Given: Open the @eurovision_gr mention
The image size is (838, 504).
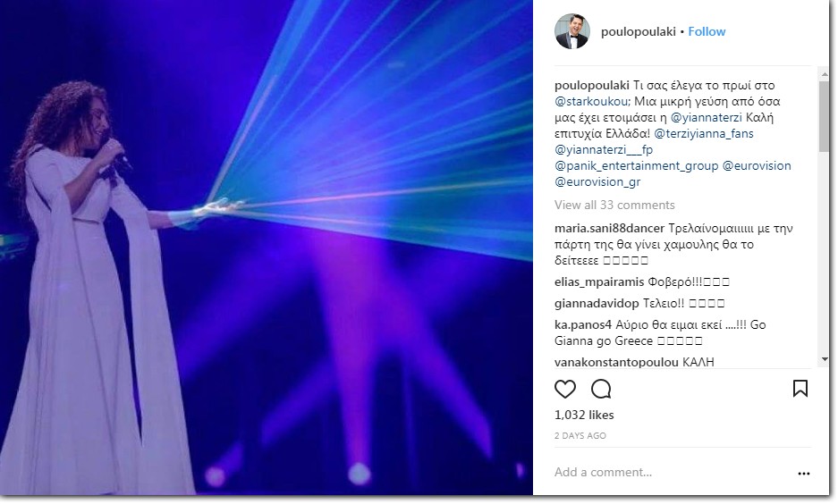Looking at the screenshot, I should 597,182.
